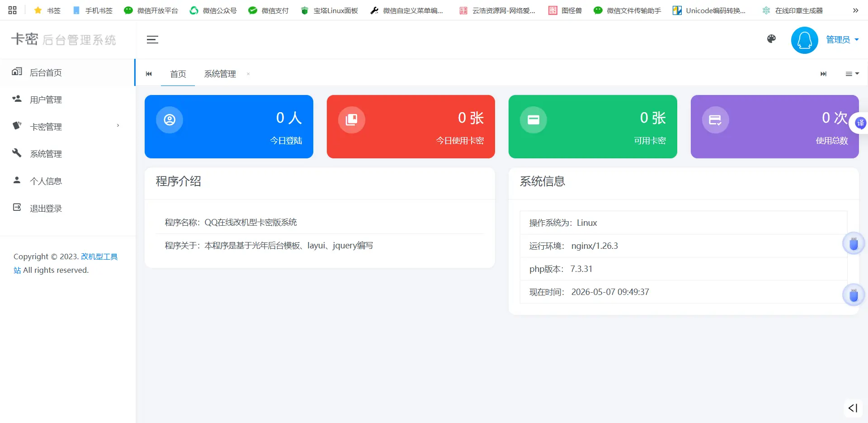The width and height of the screenshot is (868, 423).
Task: Jump tabs left with the previous icon
Action: pos(149,74)
